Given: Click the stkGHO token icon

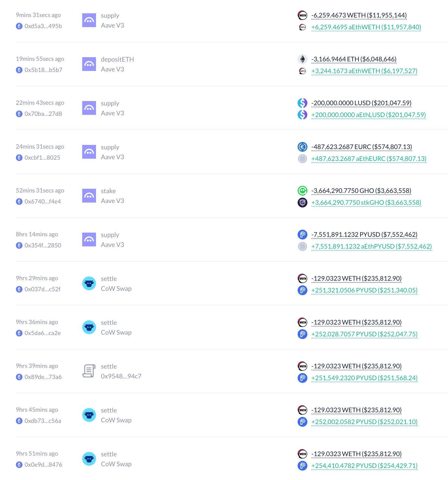Looking at the screenshot, I should (x=303, y=203).
